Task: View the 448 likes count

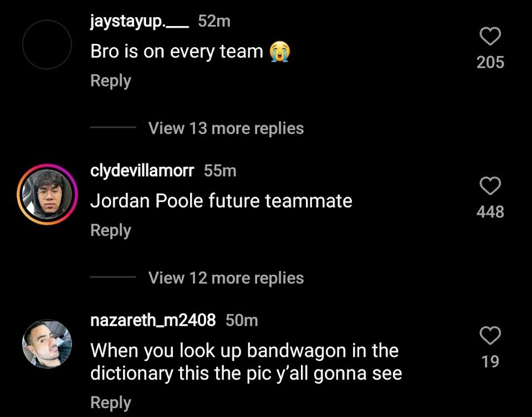Action: [x=490, y=212]
